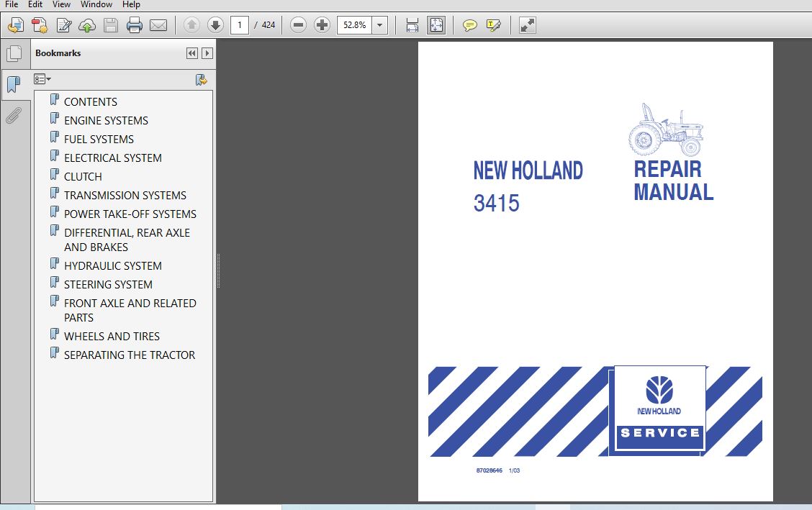Viewport: 812px width, 510px height.
Task: Click the Open file icon in the toolbar
Action: pos(16,25)
